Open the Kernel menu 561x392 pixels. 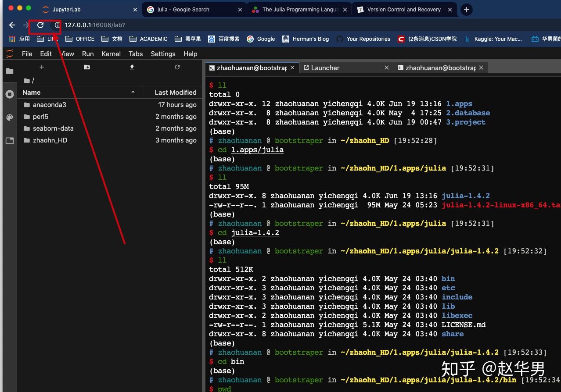111,53
